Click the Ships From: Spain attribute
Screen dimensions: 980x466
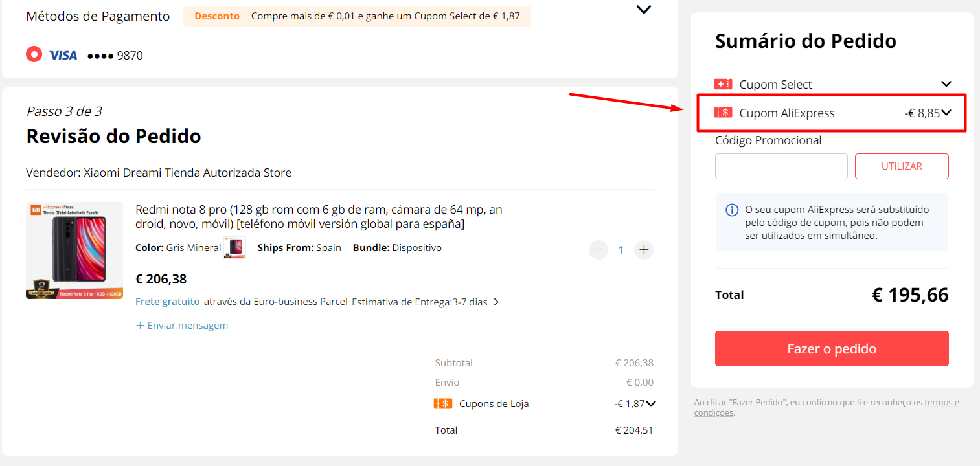point(299,248)
